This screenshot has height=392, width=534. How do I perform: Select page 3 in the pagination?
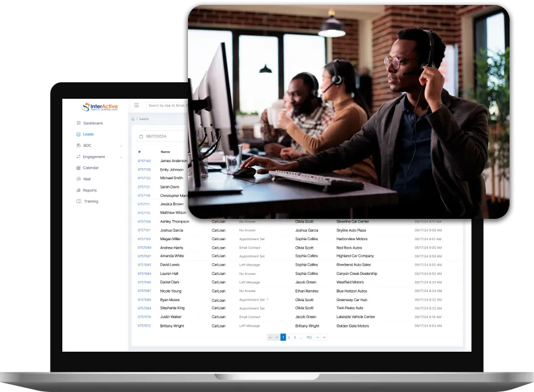pos(295,338)
